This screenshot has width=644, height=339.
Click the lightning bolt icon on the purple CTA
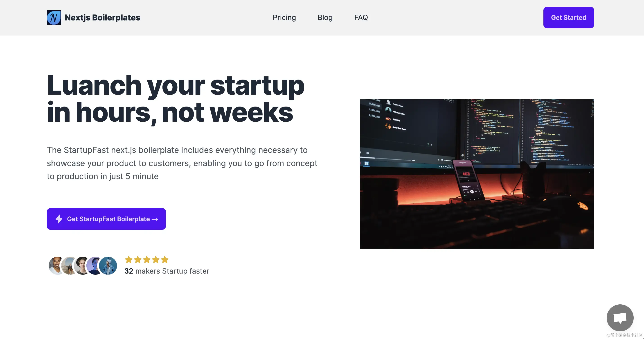(59, 219)
